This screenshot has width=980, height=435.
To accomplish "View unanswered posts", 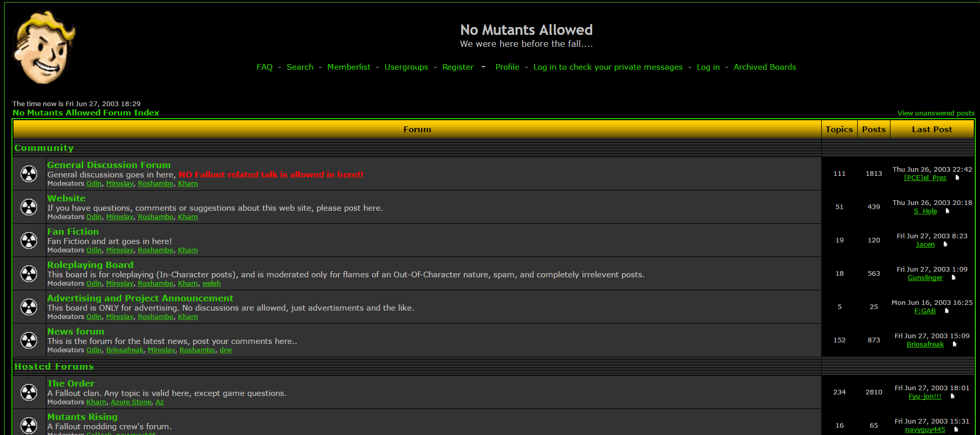I will click(x=936, y=113).
